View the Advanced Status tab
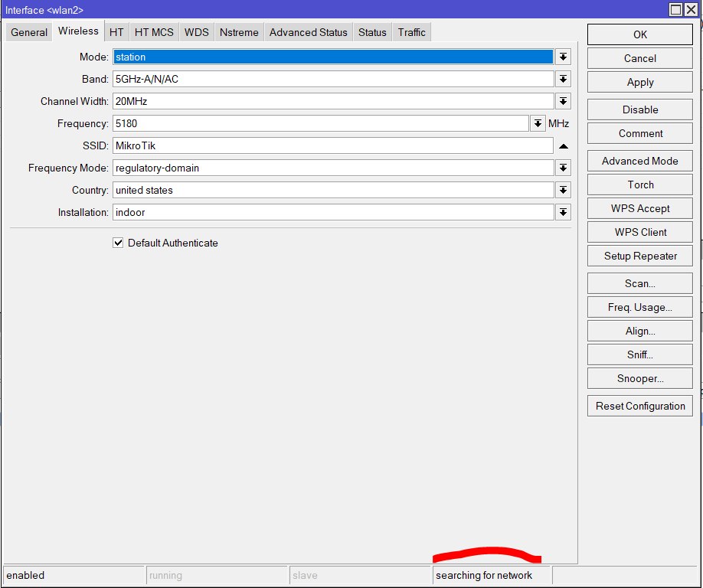The image size is (703, 588). pos(309,32)
